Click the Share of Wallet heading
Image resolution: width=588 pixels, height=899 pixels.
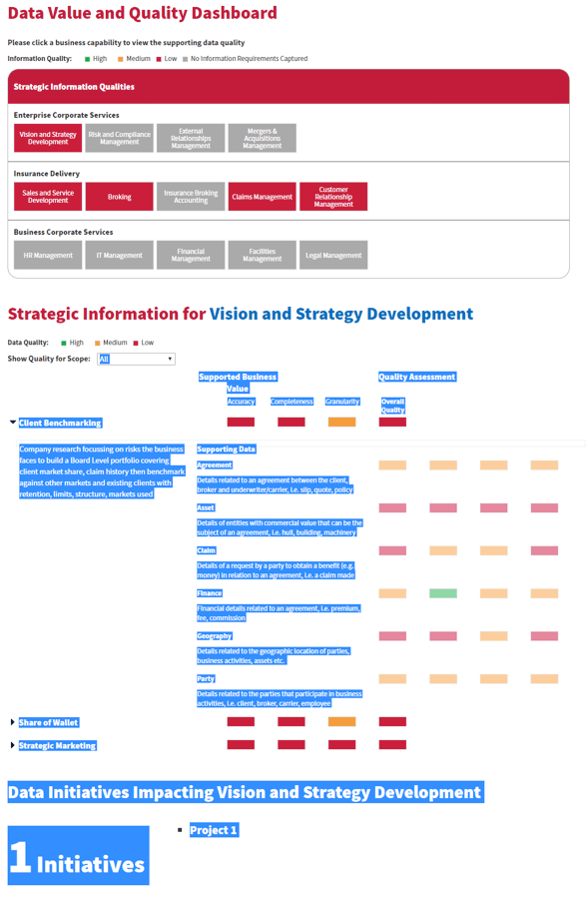pyautogui.click(x=49, y=722)
